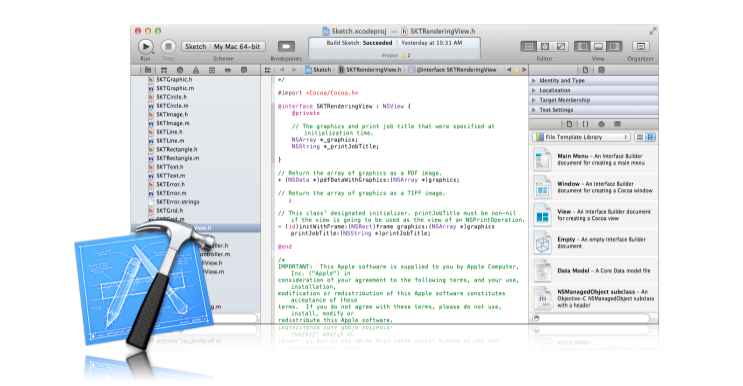Click SKTRenderingView.h in the jump bar

[370, 70]
